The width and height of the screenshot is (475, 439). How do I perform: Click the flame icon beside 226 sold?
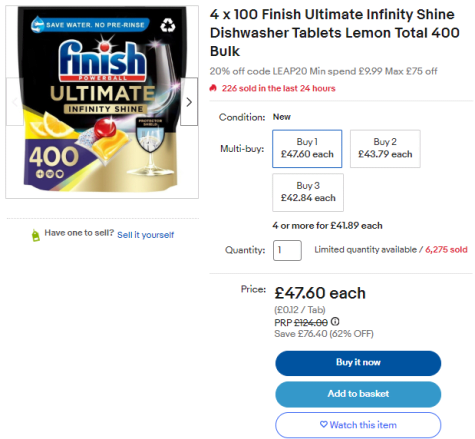213,88
